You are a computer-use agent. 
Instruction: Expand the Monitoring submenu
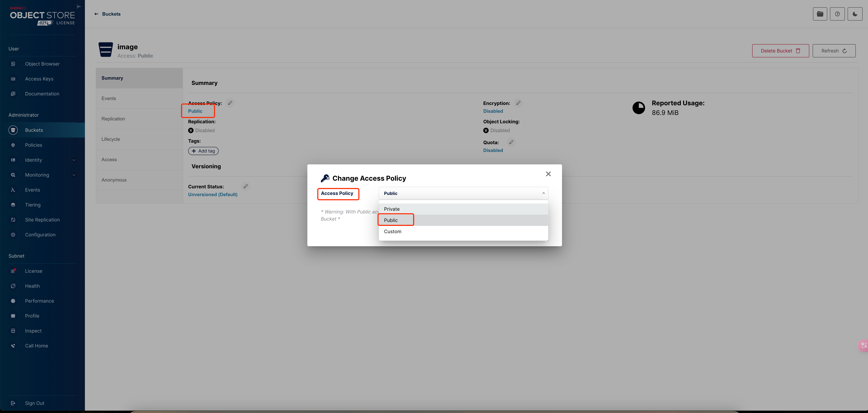74,175
